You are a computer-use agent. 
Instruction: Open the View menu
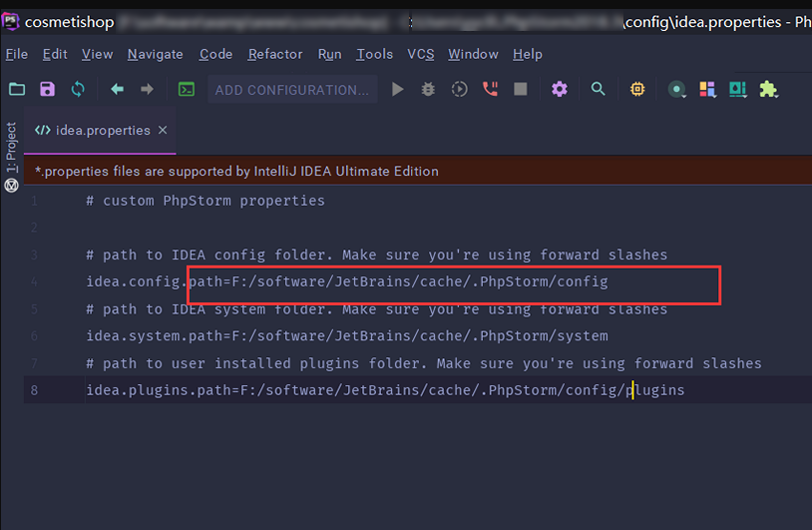point(98,54)
